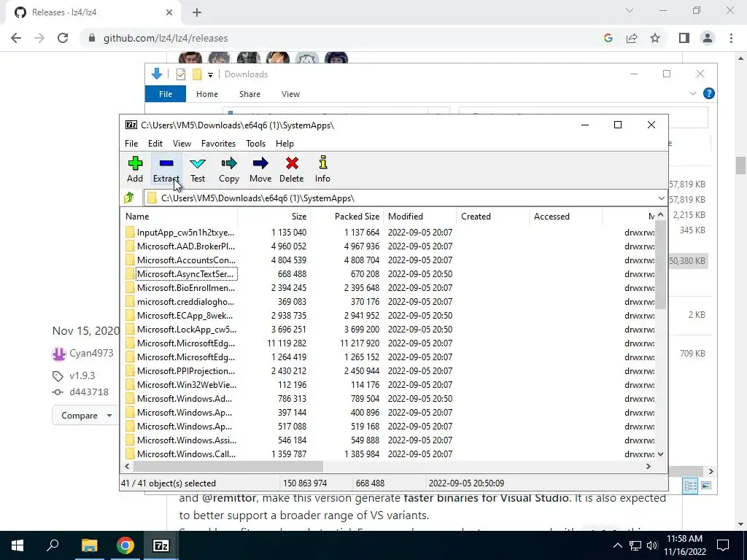Image resolution: width=747 pixels, height=560 pixels.
Task: Switch Explorer to details view icon
Action: tap(690, 486)
